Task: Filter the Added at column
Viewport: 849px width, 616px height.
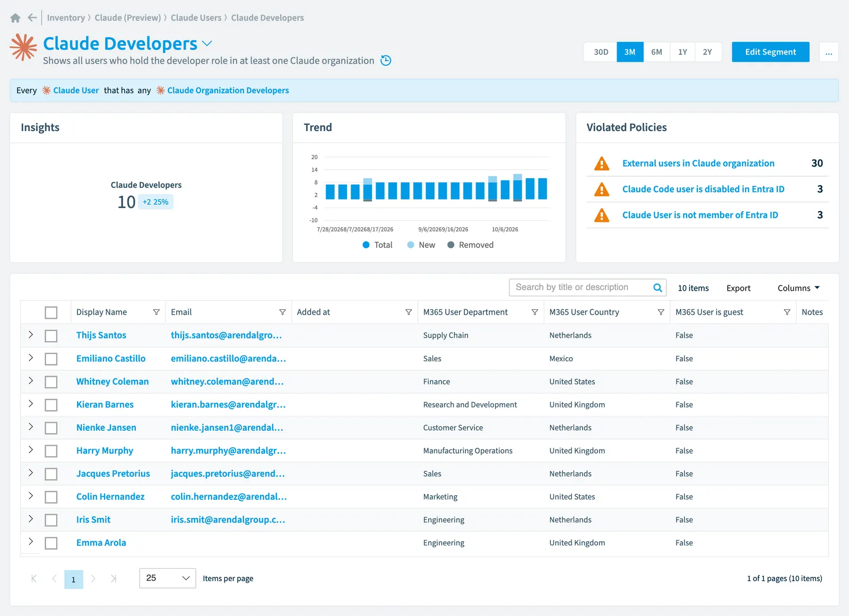Action: pyautogui.click(x=409, y=312)
